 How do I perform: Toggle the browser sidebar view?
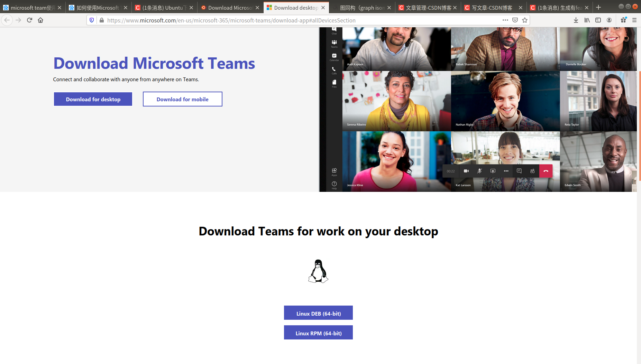598,20
